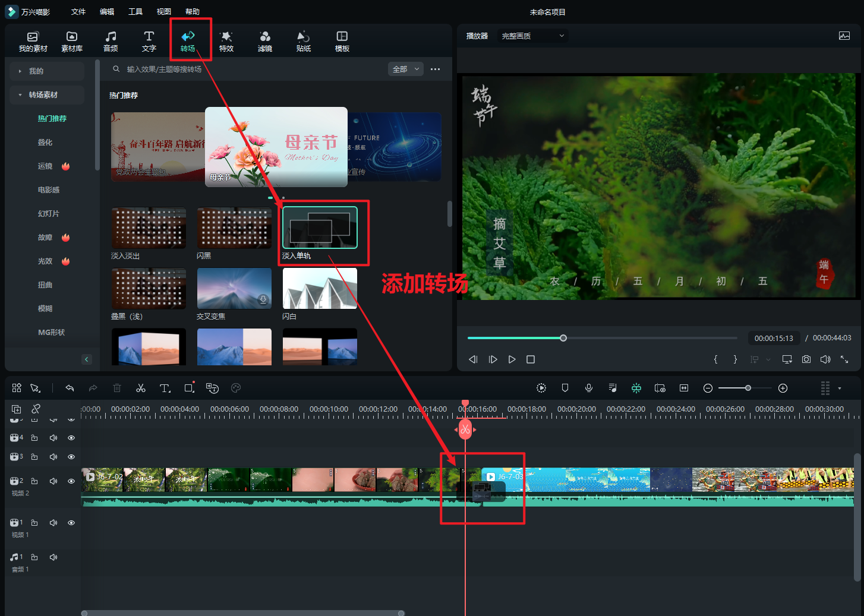This screenshot has height=616, width=864.
Task: Take a snapshot with the camera icon
Action: click(806, 359)
